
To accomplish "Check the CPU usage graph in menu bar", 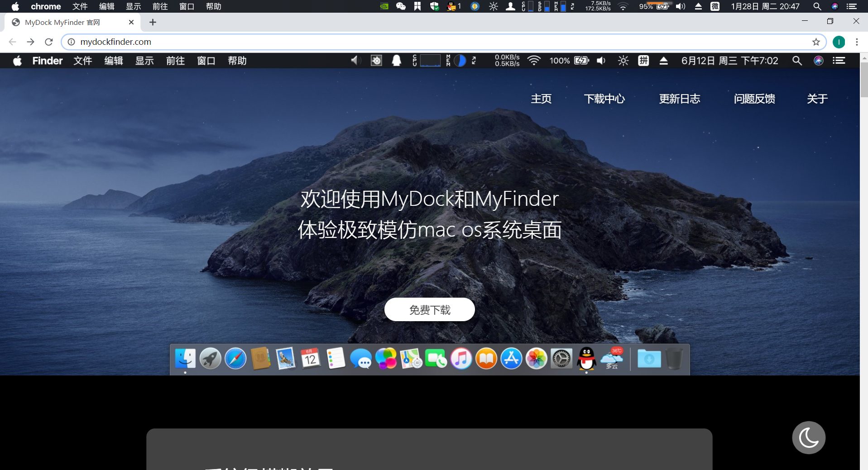I will tap(429, 60).
